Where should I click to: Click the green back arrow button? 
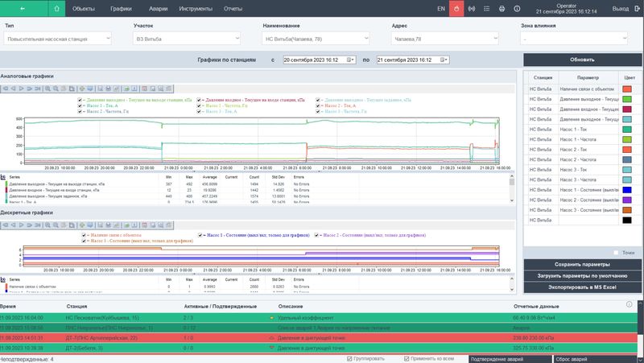coord(23,9)
